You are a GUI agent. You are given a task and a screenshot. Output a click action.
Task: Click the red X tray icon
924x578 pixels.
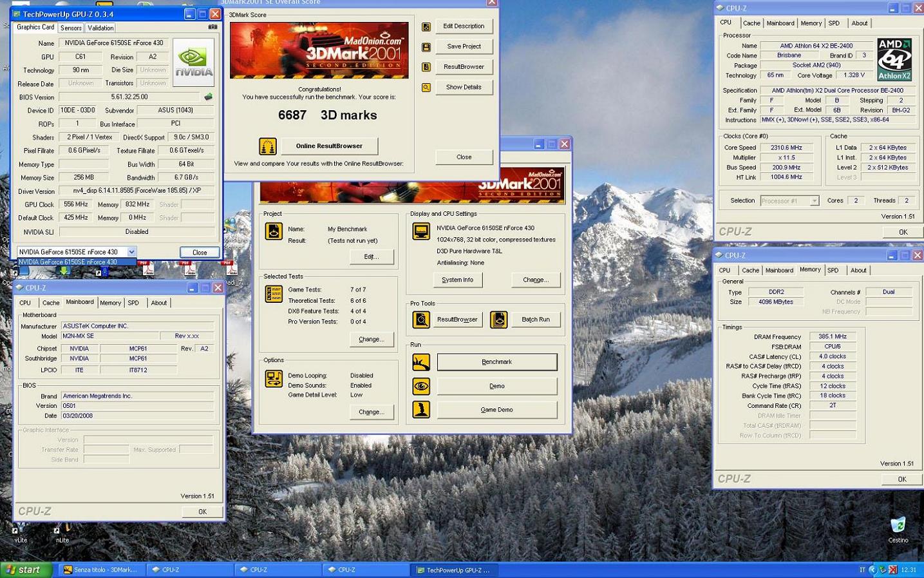[x=893, y=570]
